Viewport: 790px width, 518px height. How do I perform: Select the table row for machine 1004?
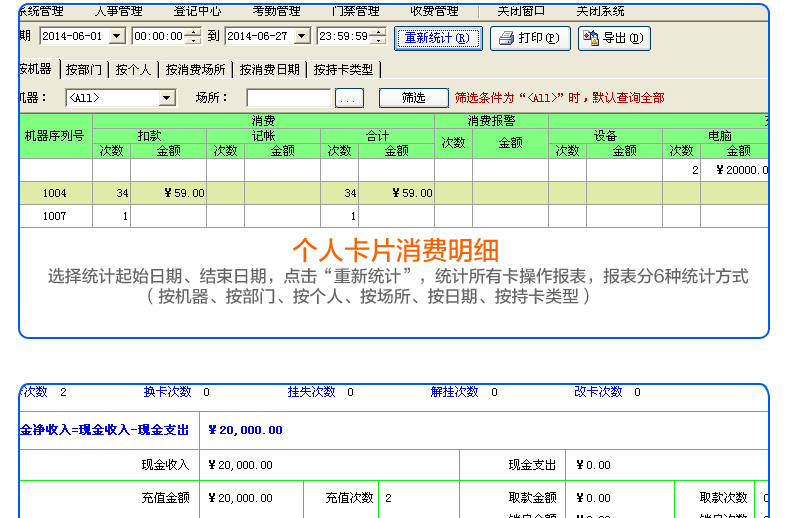(x=55, y=193)
